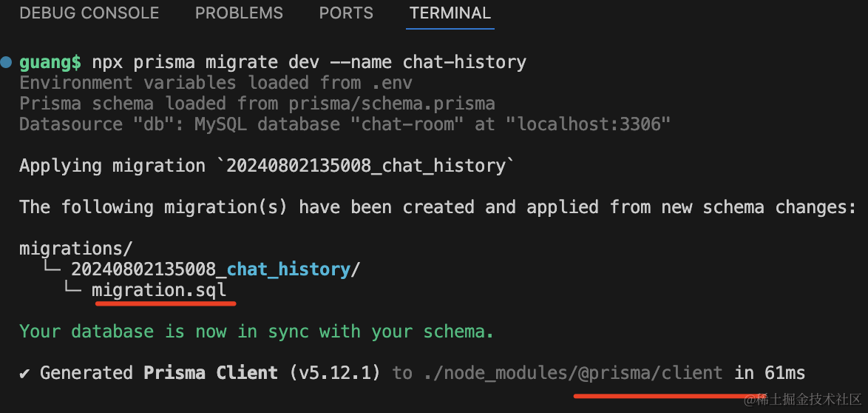The image size is (868, 413).
Task: Click the 20240802135008_chat_history folder entry
Action: pyautogui.click(x=215, y=269)
